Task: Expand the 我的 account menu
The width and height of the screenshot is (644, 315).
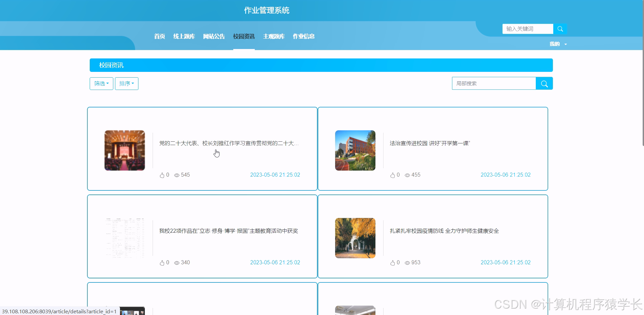Action: (558, 44)
